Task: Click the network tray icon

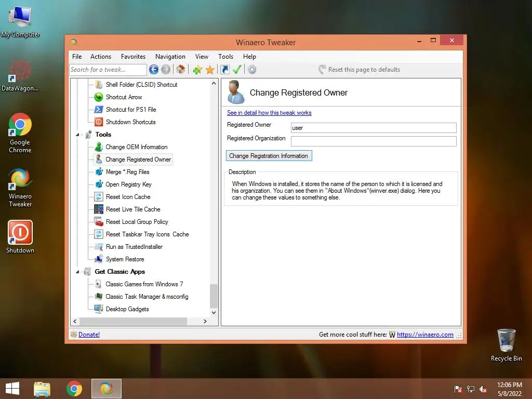Action: [x=471, y=389]
